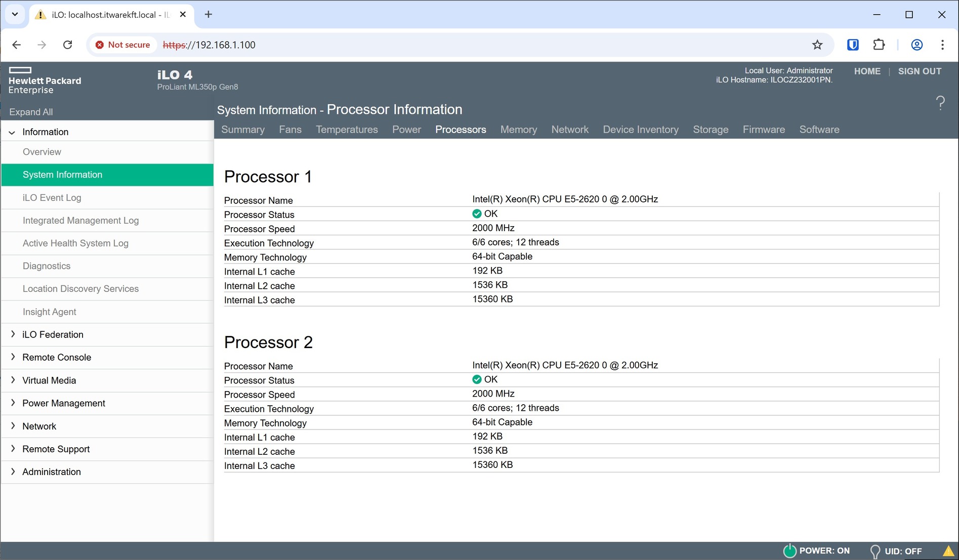Expand the Remote Console section
The height and width of the screenshot is (560, 959).
[x=13, y=357]
